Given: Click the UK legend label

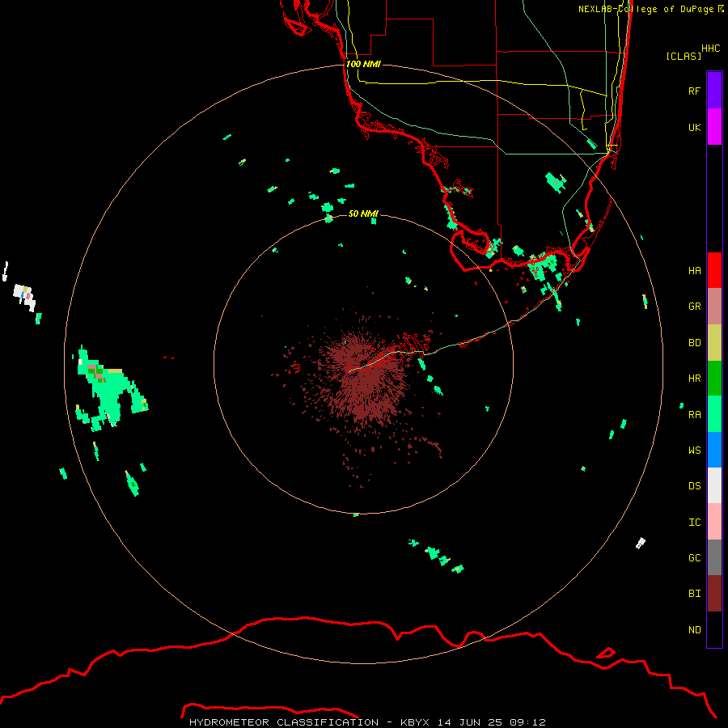Looking at the screenshot, I should click(694, 127).
